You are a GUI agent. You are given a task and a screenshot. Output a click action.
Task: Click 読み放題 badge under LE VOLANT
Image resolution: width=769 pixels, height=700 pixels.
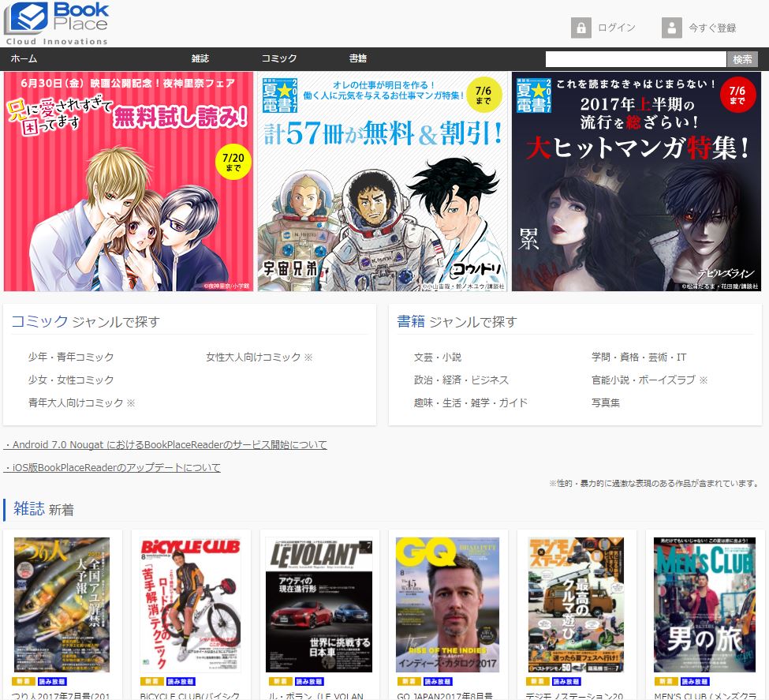(309, 682)
